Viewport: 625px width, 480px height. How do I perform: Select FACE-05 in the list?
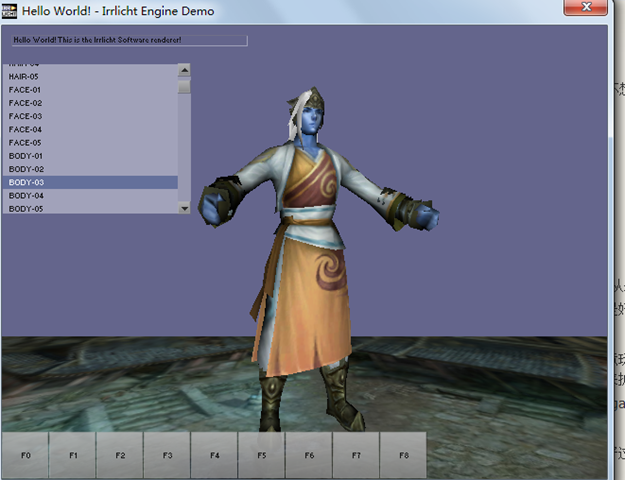(90, 142)
